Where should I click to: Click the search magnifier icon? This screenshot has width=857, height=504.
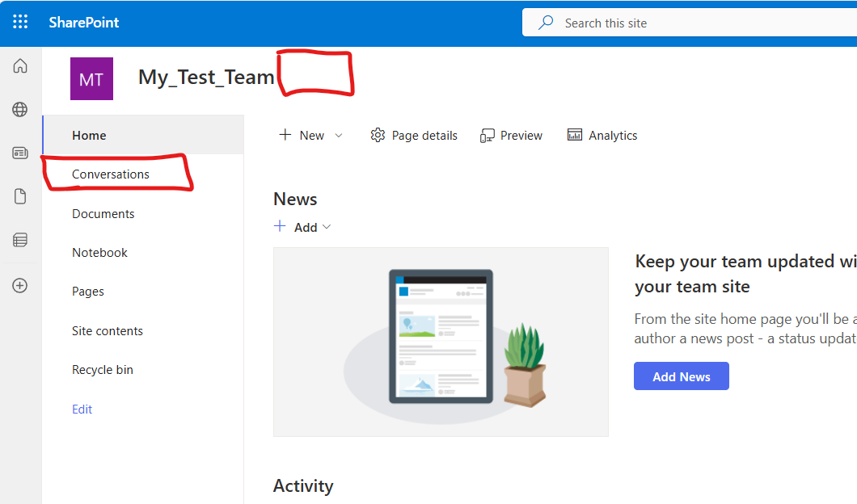click(x=546, y=23)
